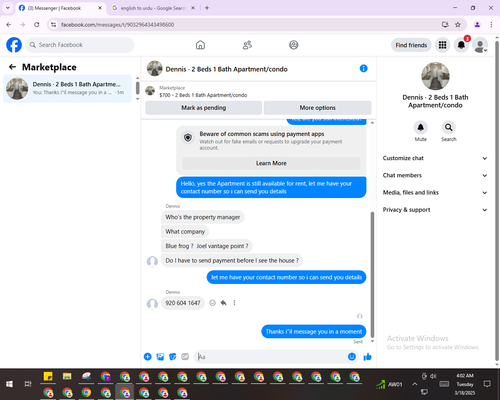Click the message "Blue frog ? Joel vantage point ?"
Viewport: 500px width, 400px height.
click(x=207, y=246)
